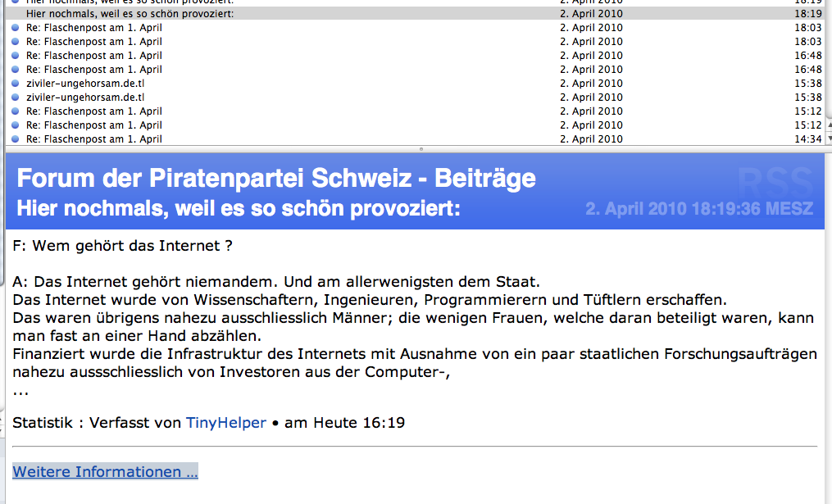The width and height of the screenshot is (832, 504).
Task: Open the 'Weitere Informationen …' link
Action: 105,471
